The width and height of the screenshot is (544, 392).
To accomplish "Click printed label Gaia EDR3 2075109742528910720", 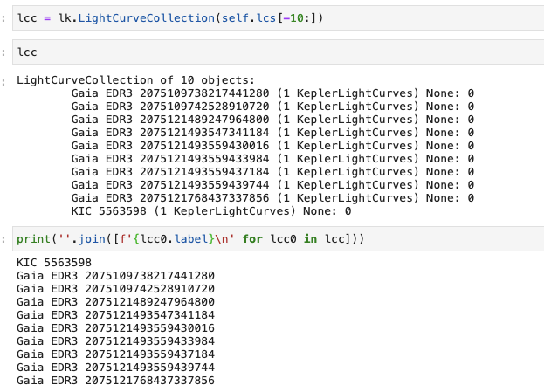I will tap(115, 289).
